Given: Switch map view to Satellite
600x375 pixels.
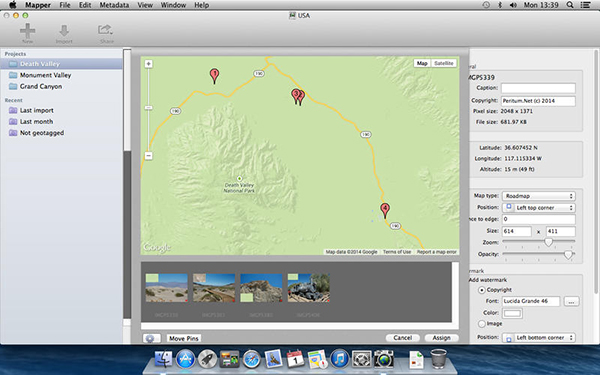Looking at the screenshot, I should point(444,63).
